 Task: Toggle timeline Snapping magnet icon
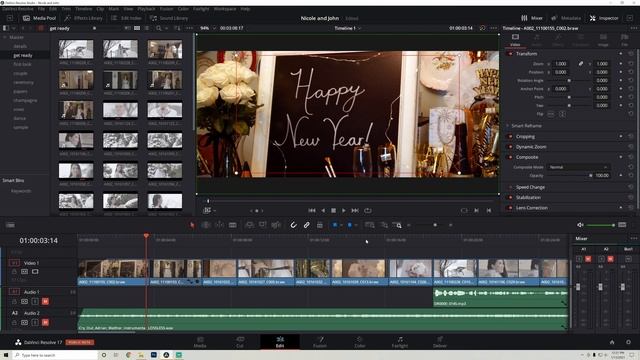293,225
